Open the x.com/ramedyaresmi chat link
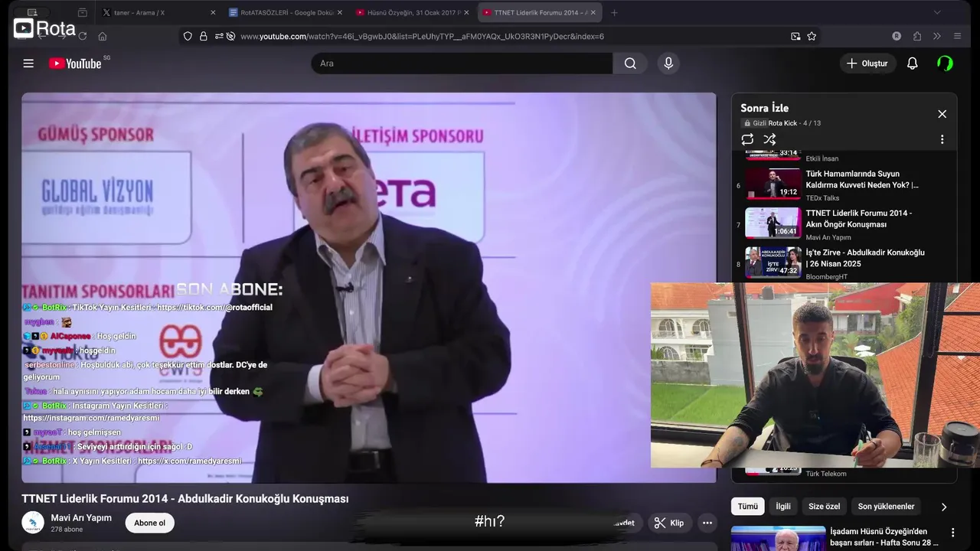The width and height of the screenshot is (980, 551). (x=189, y=461)
